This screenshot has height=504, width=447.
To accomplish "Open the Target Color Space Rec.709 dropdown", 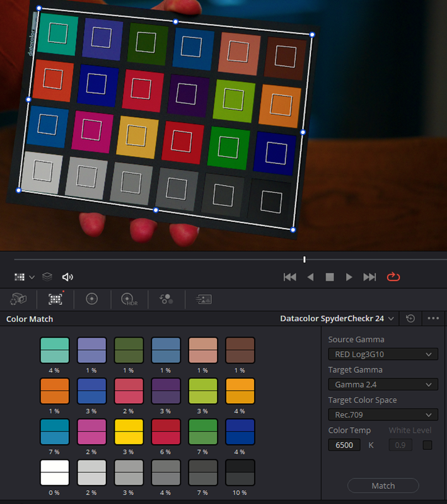I will 383,415.
